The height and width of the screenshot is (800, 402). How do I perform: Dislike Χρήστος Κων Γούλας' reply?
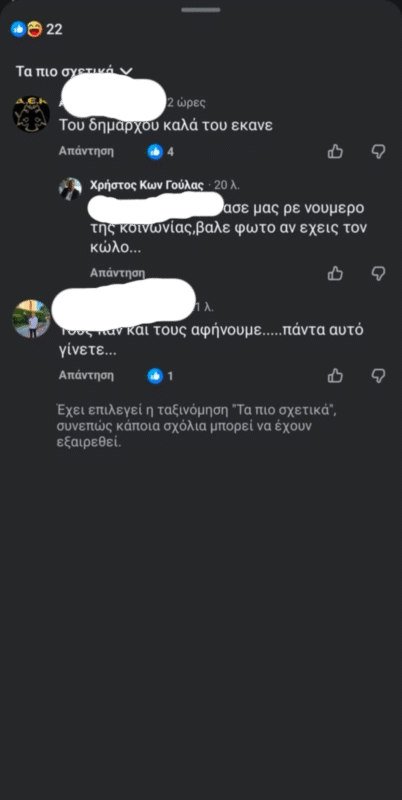click(x=378, y=273)
